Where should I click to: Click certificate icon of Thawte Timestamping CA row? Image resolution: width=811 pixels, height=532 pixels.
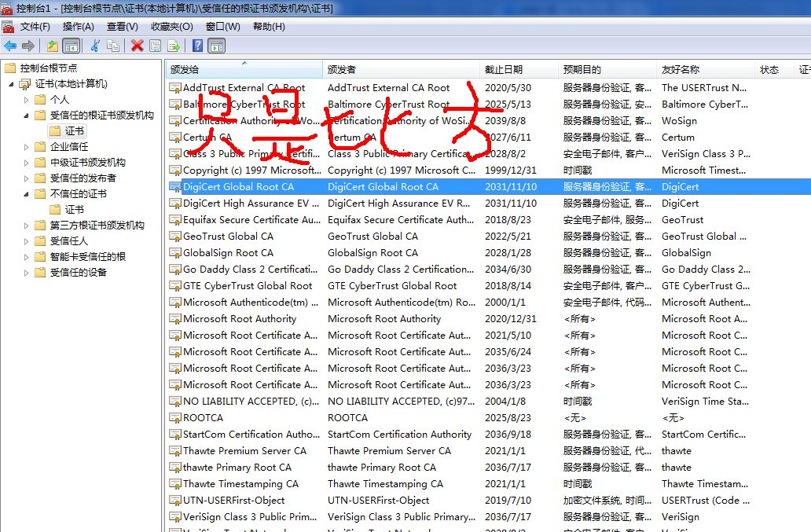(x=175, y=484)
